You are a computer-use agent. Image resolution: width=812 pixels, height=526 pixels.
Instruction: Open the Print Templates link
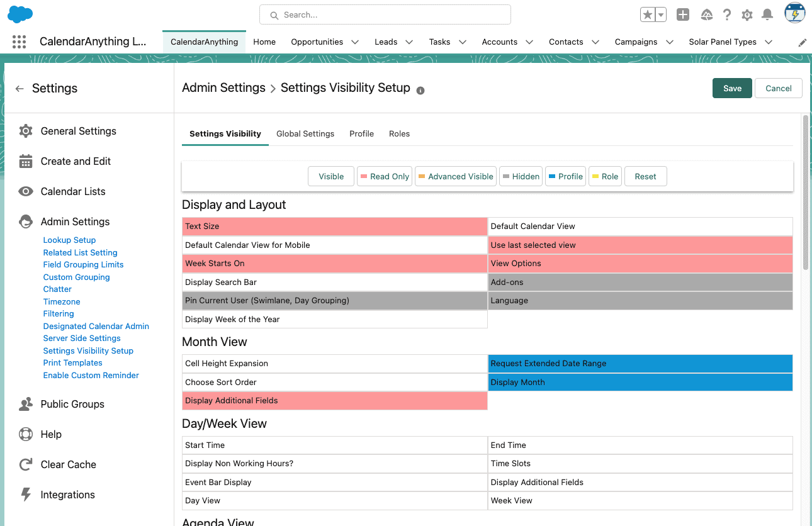click(72, 363)
